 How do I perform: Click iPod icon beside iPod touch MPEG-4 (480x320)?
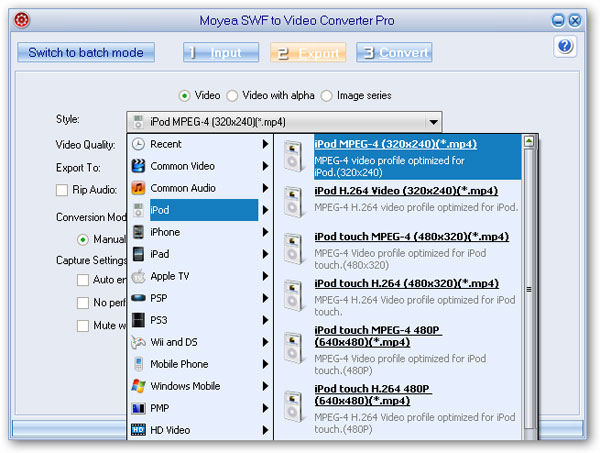pyautogui.click(x=293, y=249)
